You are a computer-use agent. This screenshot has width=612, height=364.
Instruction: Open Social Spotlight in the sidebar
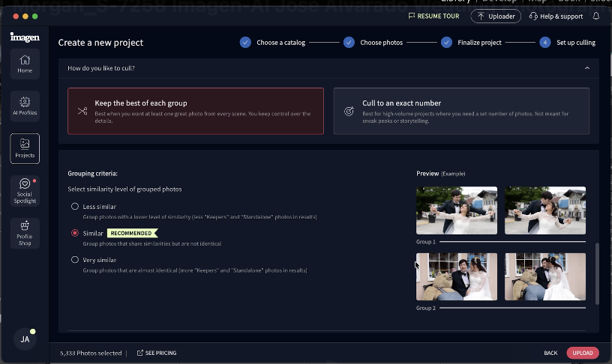click(25, 191)
